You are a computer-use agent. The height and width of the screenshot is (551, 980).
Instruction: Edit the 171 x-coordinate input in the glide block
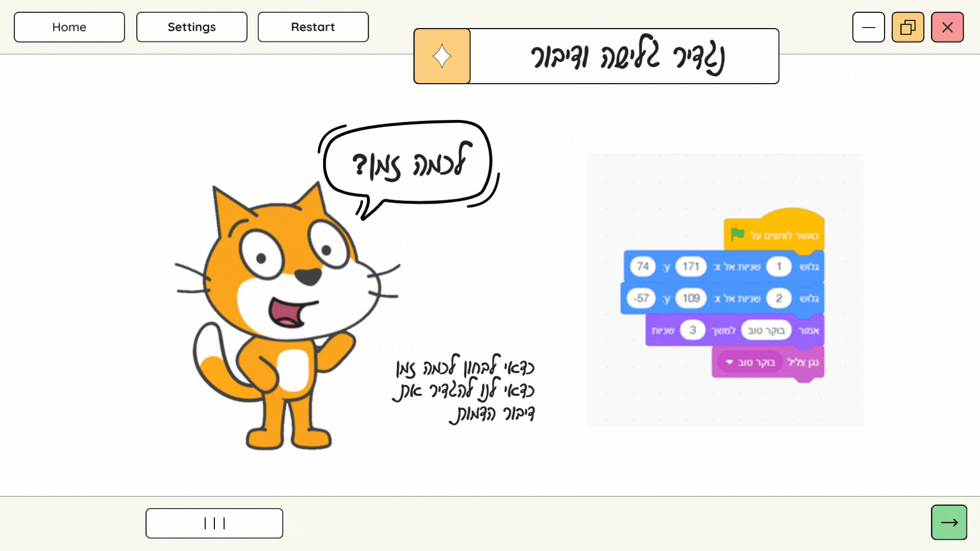pos(690,266)
